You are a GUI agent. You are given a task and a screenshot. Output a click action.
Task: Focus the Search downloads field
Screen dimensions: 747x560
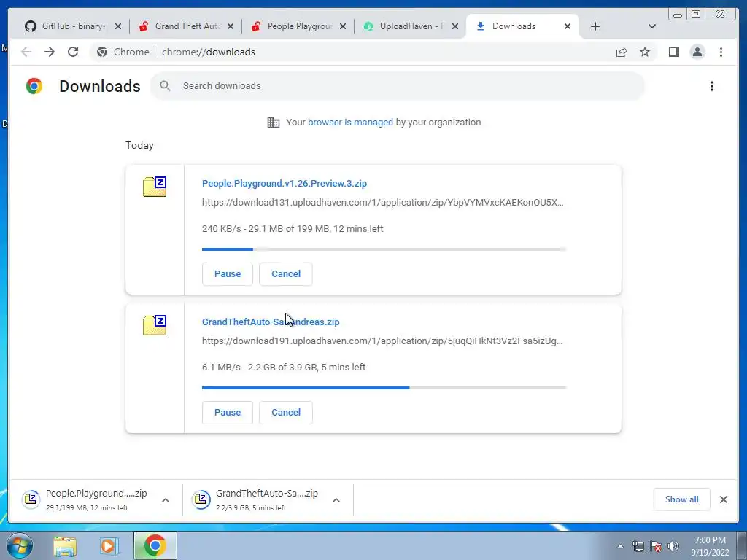[x=398, y=86]
